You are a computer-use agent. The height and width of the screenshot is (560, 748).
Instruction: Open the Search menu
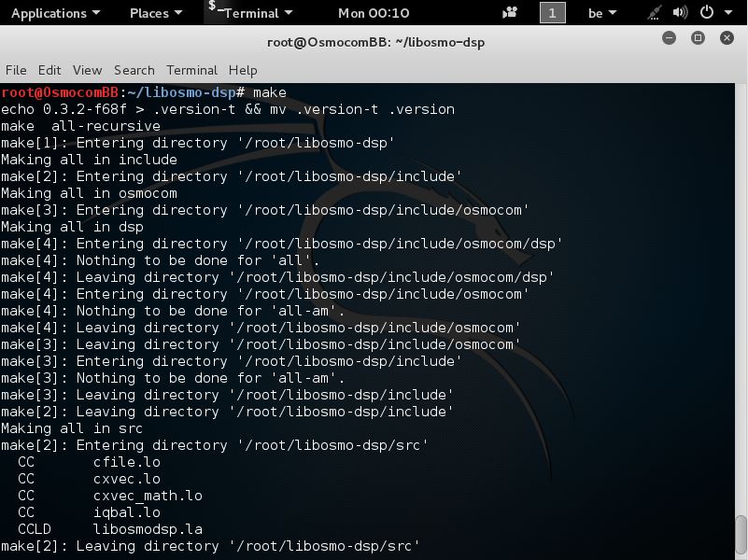click(134, 71)
